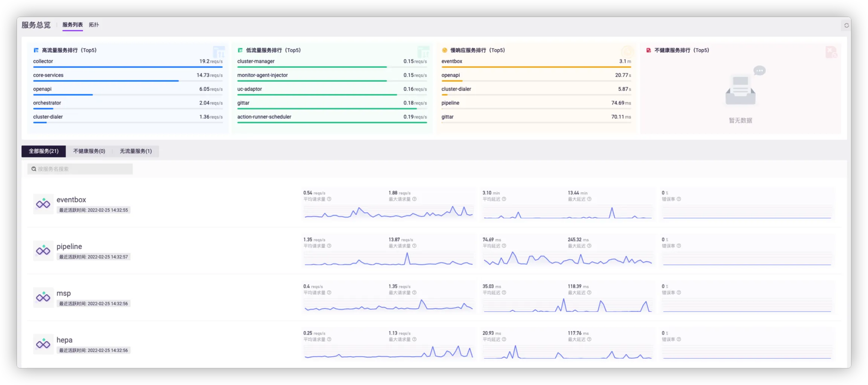Image resolution: width=868 pixels, height=385 pixels.
Task: Click the pipeline average latency sparkline chart
Action: click(x=567, y=260)
